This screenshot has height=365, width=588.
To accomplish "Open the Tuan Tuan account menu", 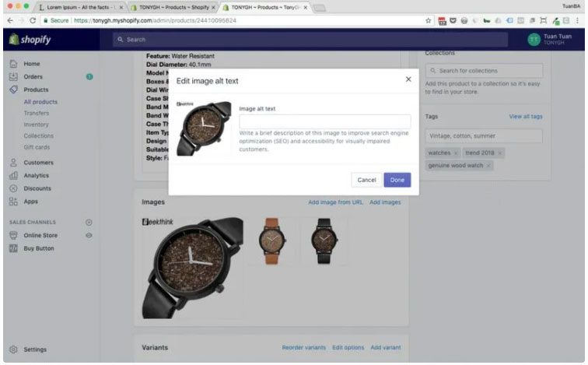I will tap(550, 39).
